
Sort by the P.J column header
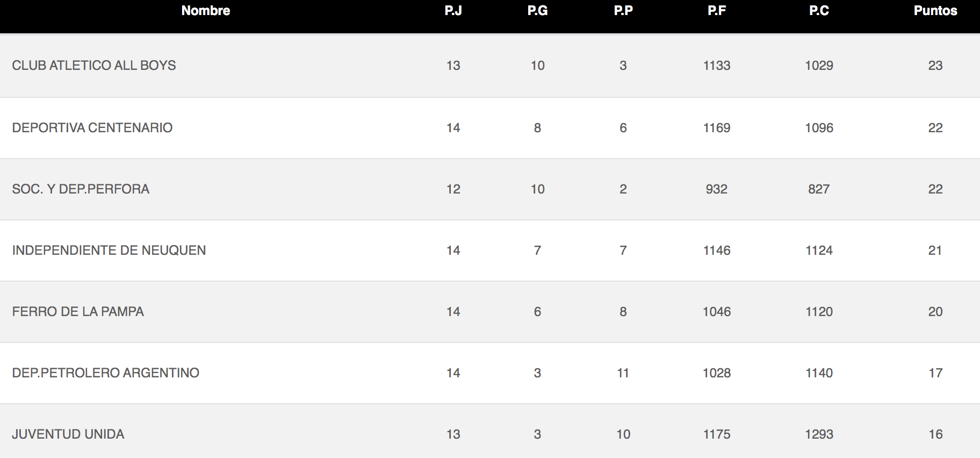pos(453,11)
